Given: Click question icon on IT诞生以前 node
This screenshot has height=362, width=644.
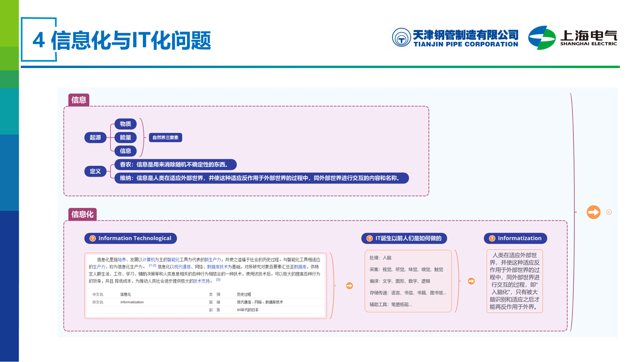Looking at the screenshot, I should pos(369,238).
